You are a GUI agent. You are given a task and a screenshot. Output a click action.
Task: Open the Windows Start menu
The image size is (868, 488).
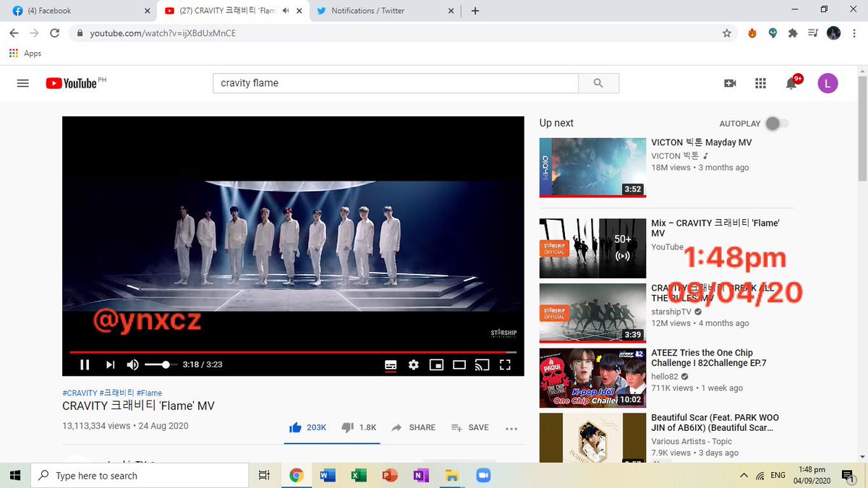click(x=15, y=475)
